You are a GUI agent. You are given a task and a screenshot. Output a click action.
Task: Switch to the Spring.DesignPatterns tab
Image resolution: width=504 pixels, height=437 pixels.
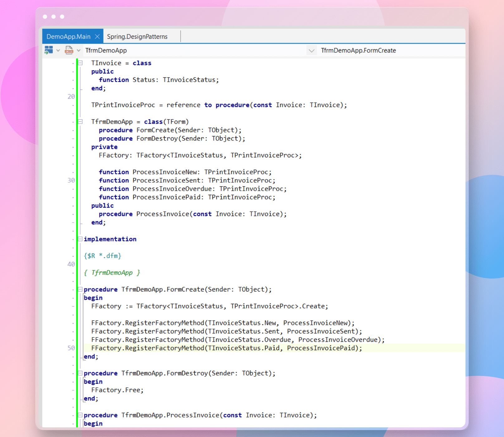[137, 37]
